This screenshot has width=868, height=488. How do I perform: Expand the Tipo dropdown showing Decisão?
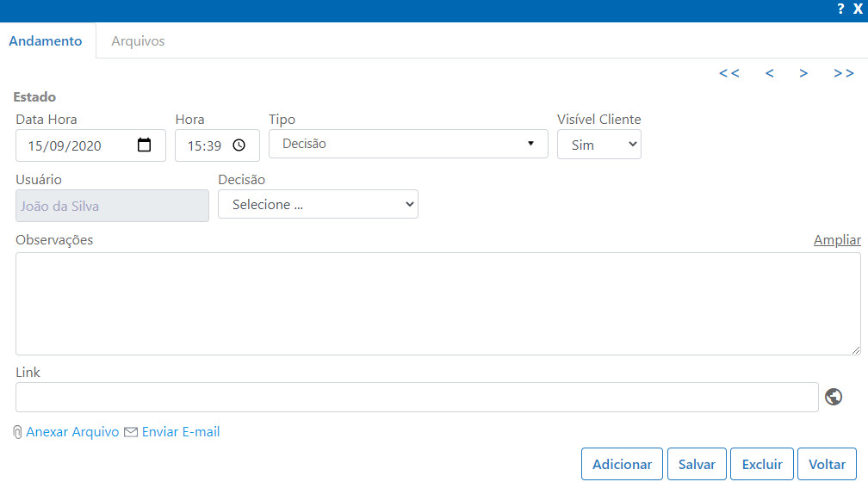coord(408,144)
